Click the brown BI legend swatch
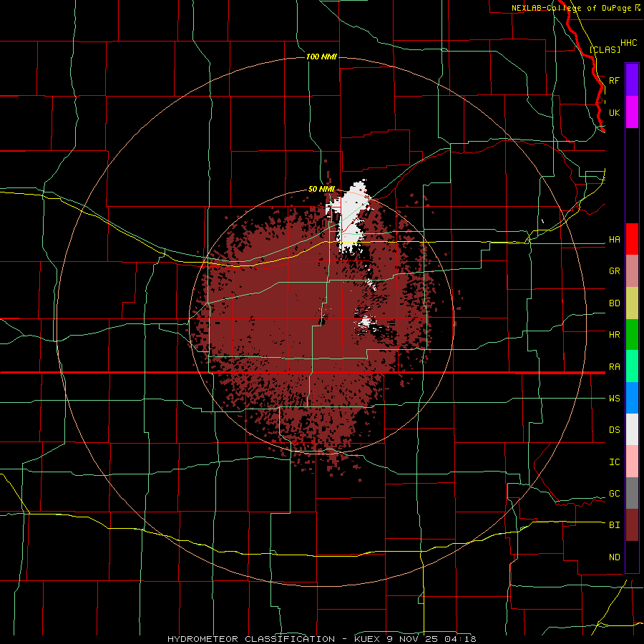This screenshot has height=644, width=644. [x=632, y=525]
